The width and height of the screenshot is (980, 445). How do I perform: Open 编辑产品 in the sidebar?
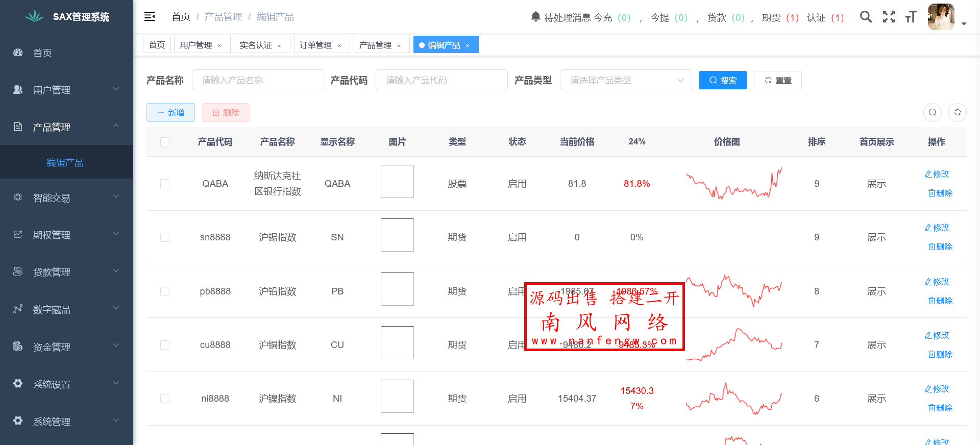point(65,162)
